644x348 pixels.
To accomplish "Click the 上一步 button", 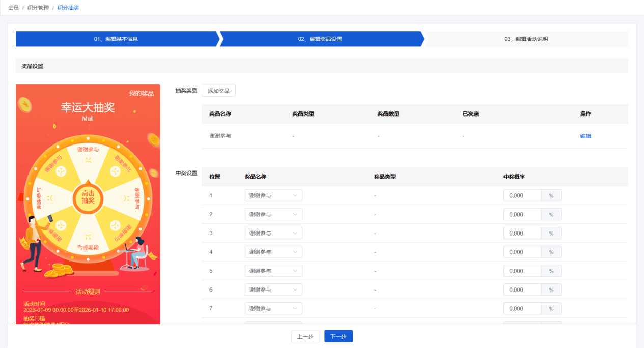I will tap(305, 336).
